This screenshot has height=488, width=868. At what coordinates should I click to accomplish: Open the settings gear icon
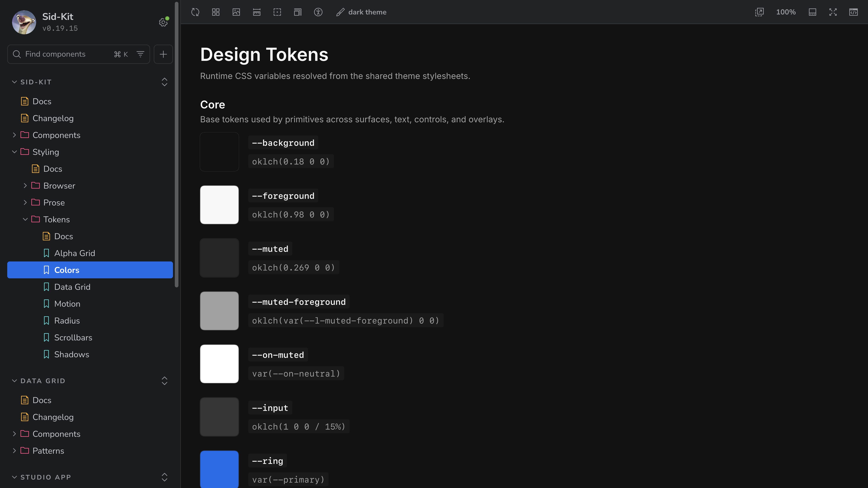point(163,22)
